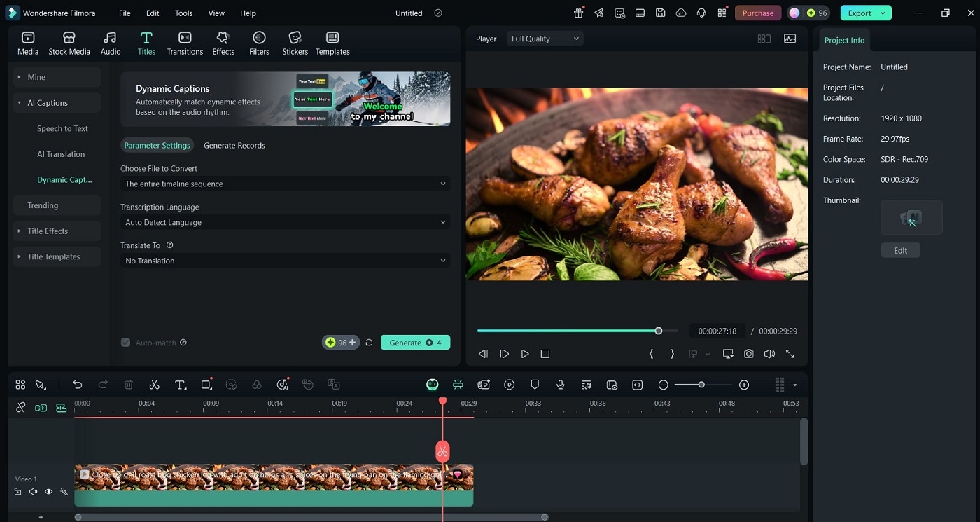Mute the Video 1 track
Screen dimensions: 980x522
(x=33, y=492)
